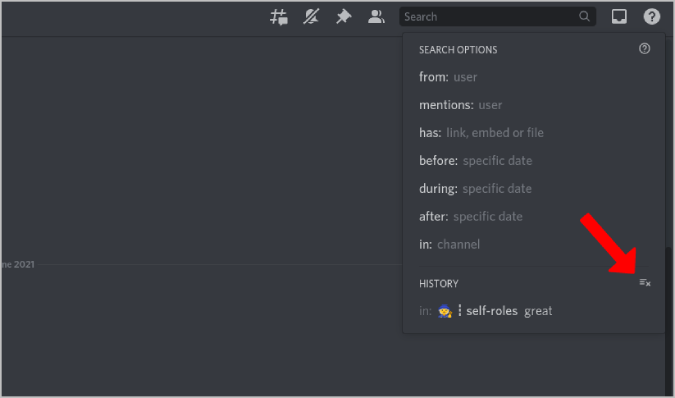The image size is (675, 398).
Task: Open the Inbox icon
Action: [x=619, y=17]
